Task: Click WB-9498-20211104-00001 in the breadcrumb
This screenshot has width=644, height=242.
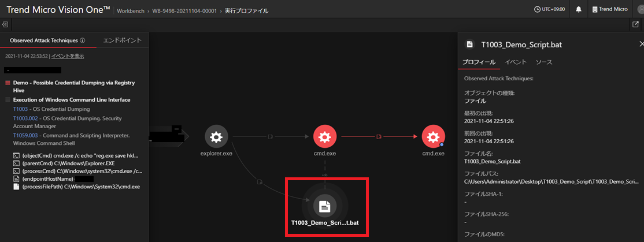Action: click(x=185, y=11)
